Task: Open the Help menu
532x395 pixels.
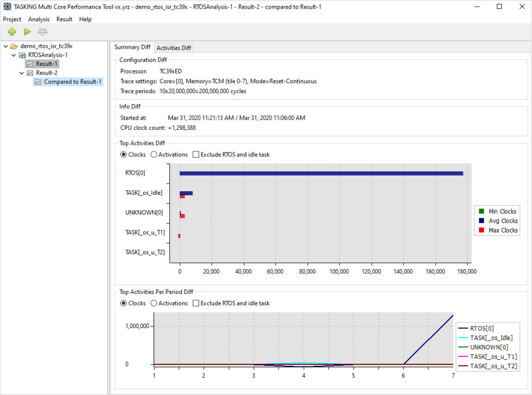Action: point(86,19)
